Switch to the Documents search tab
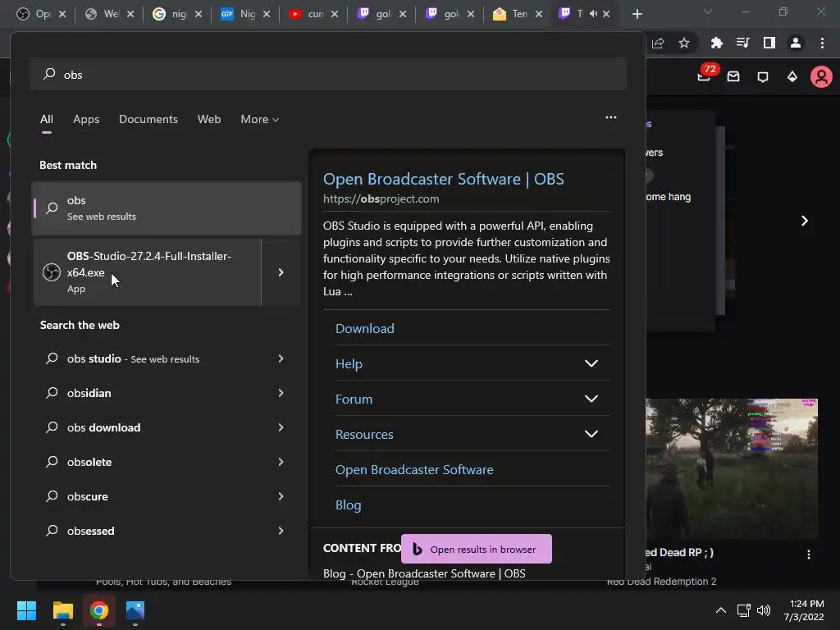Image resolution: width=840 pixels, height=630 pixels. coord(148,119)
